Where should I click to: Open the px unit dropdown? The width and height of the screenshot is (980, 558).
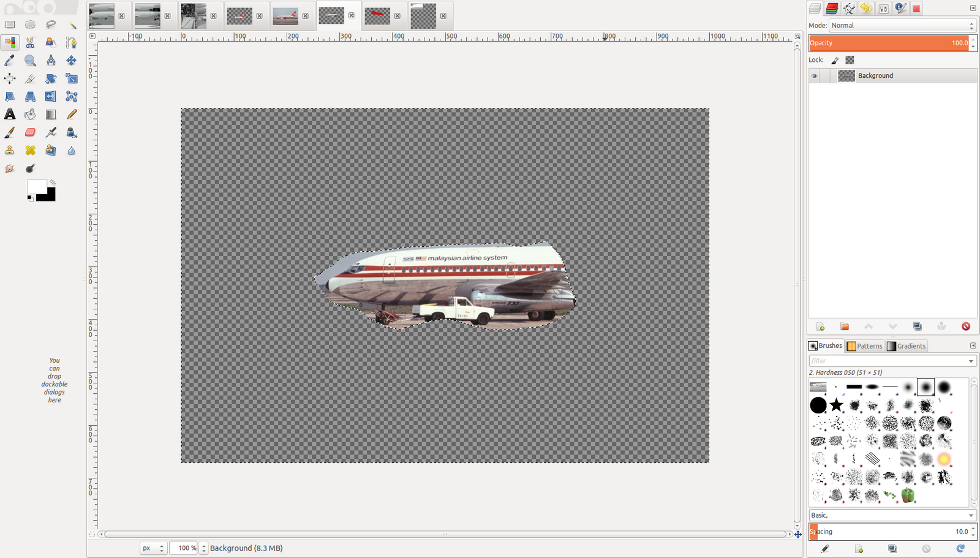[x=153, y=548]
